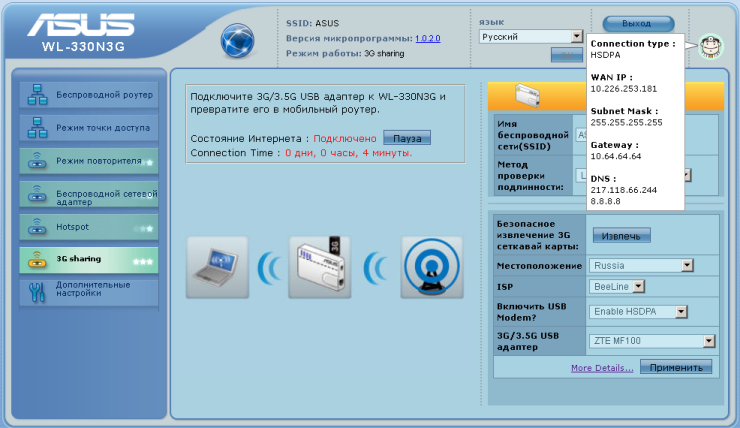The width and height of the screenshot is (740, 428).
Task: Click the connection time value text
Action: click(348, 153)
